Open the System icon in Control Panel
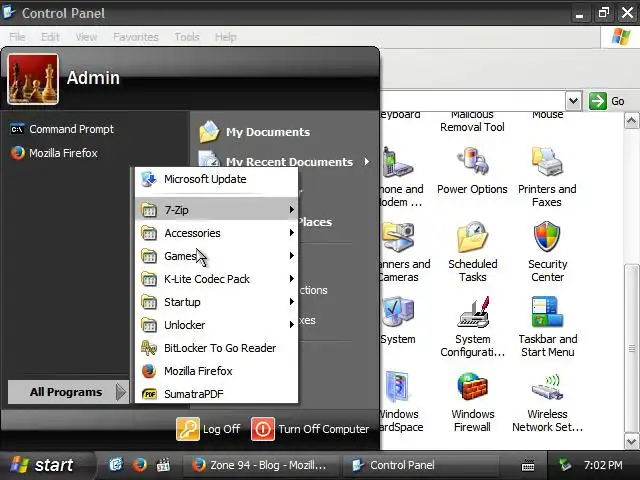Image resolution: width=640 pixels, height=480 pixels. (x=398, y=322)
